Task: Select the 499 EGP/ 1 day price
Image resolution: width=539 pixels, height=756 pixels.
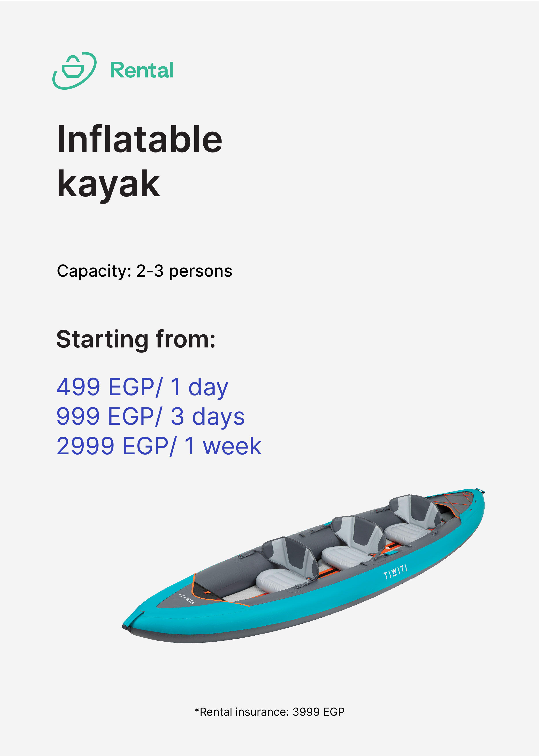Action: (x=142, y=387)
